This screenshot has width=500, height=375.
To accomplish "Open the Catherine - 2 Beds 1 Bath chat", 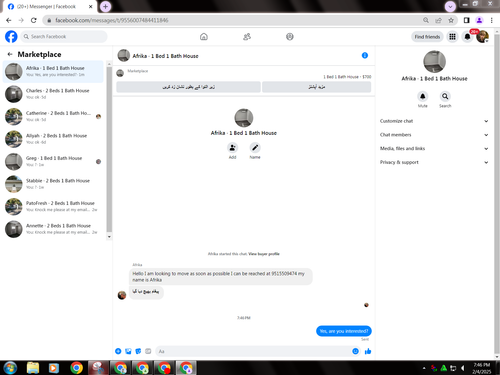I will pos(53,116).
